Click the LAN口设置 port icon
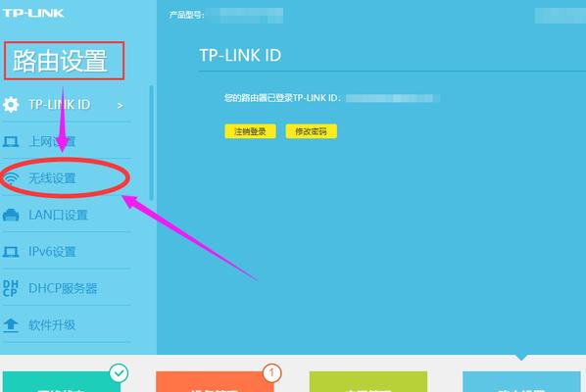 (11, 215)
